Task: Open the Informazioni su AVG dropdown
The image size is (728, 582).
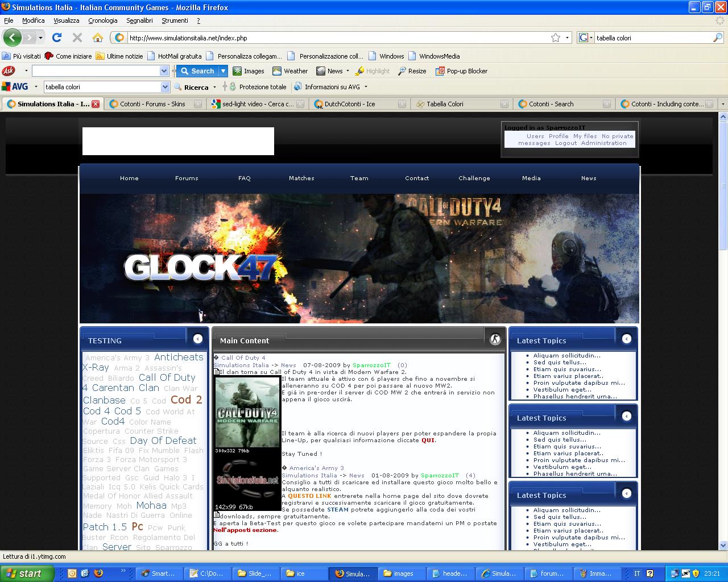Action: point(366,87)
